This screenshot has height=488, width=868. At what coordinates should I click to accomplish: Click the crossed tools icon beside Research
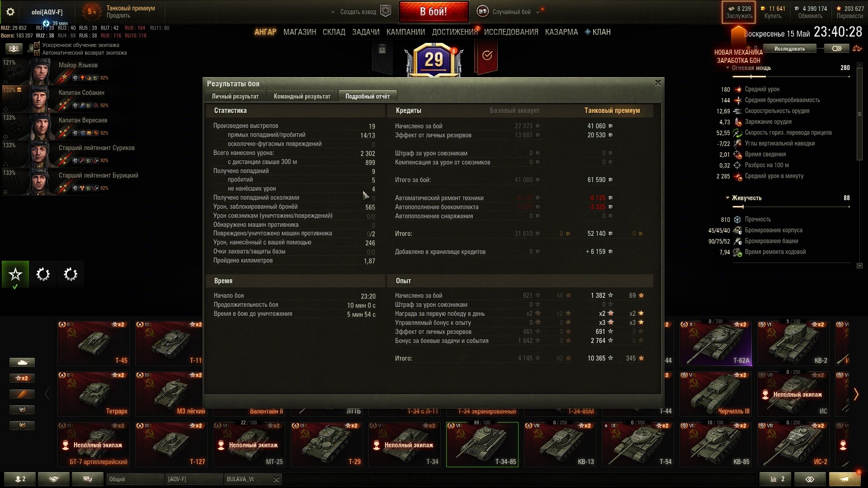[857, 48]
